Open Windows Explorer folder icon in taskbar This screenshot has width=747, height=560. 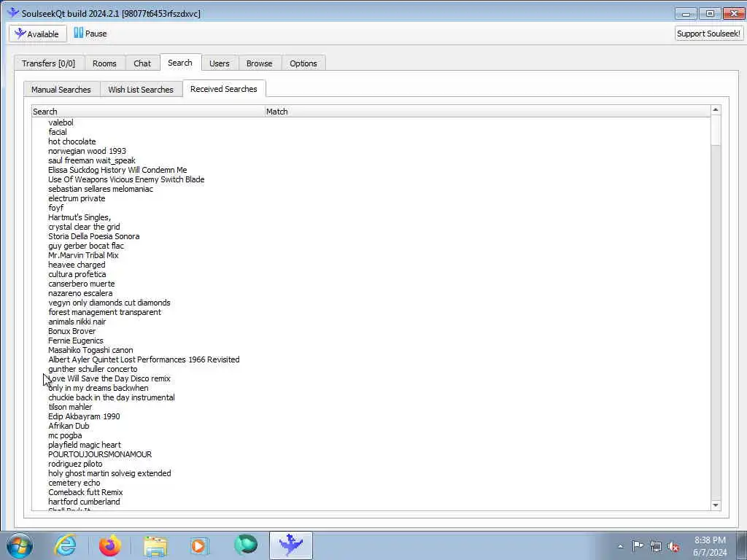pyautogui.click(x=155, y=545)
